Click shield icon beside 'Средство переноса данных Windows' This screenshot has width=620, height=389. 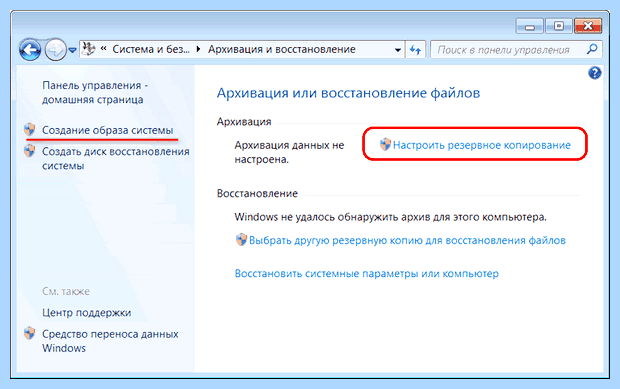(x=30, y=333)
